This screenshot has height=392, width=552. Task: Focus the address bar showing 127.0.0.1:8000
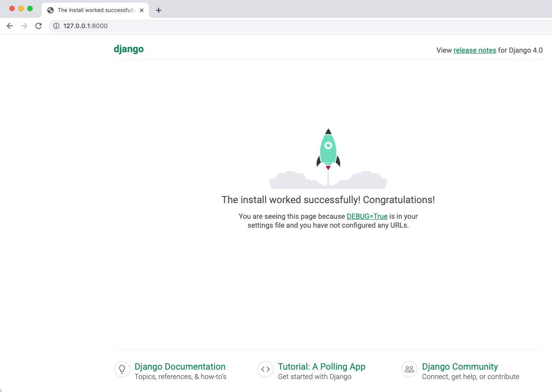[x=299, y=26]
